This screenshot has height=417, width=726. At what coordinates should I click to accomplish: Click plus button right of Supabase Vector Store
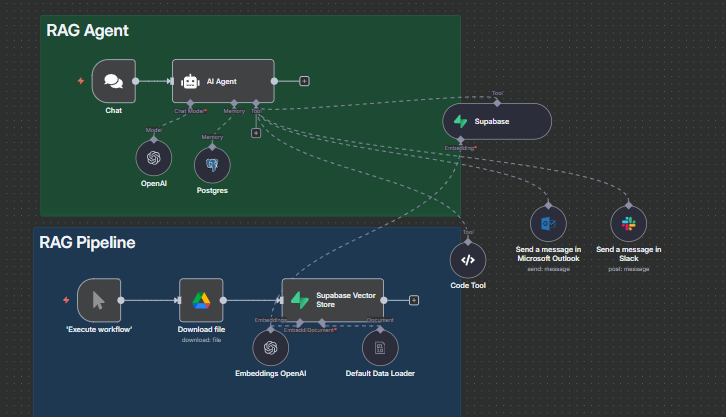(x=414, y=299)
